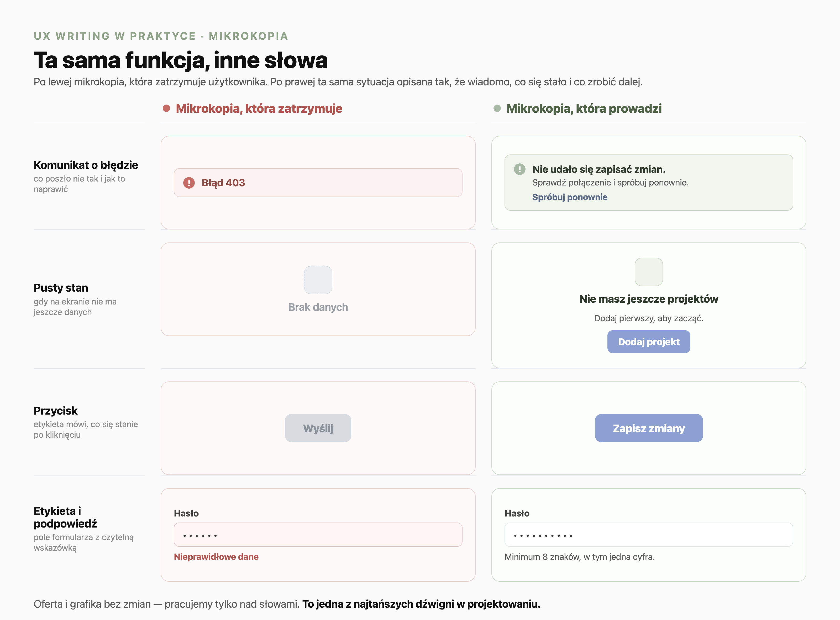This screenshot has height=620, width=840.
Task: Select the Komunikat o błędzie row heading
Action: [86, 165]
